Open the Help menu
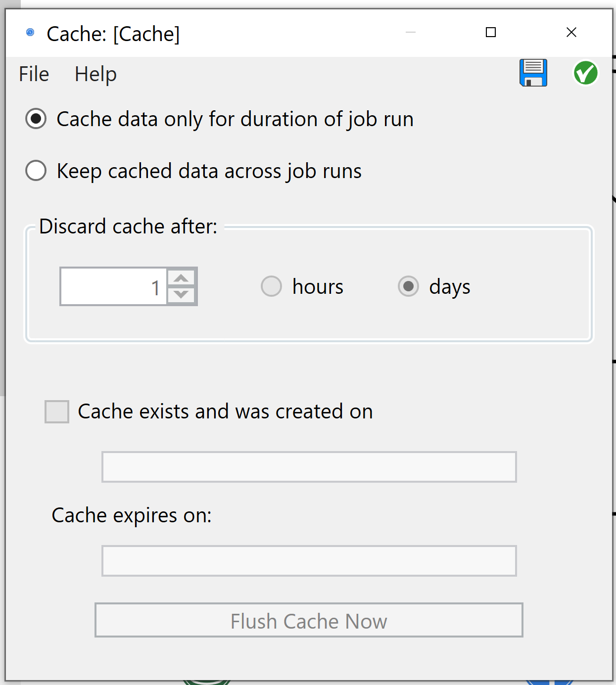Viewport: 616px width, 685px height. [95, 74]
